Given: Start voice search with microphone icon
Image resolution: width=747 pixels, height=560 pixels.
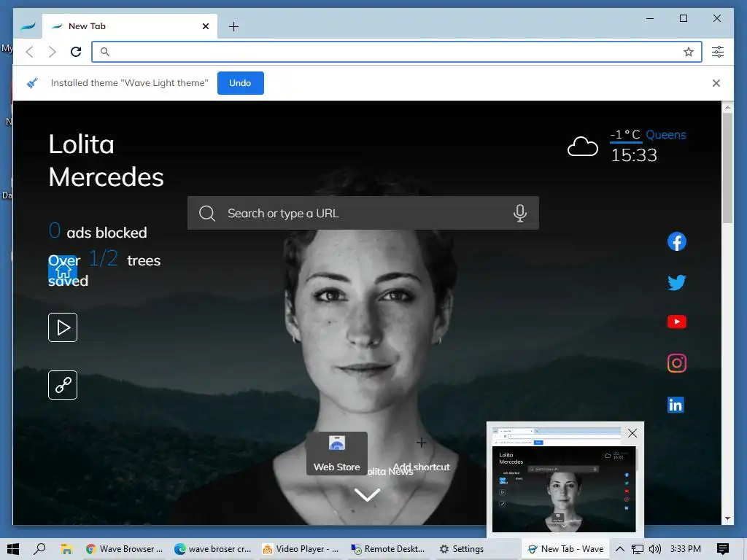Looking at the screenshot, I should (x=519, y=213).
